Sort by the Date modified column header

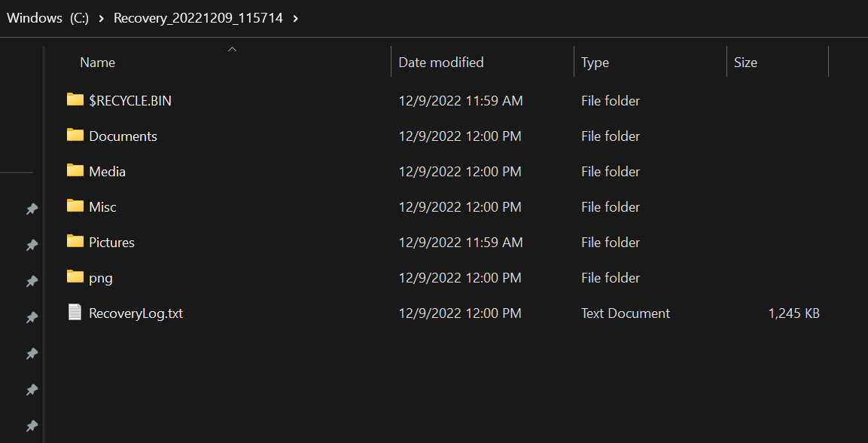coord(441,63)
